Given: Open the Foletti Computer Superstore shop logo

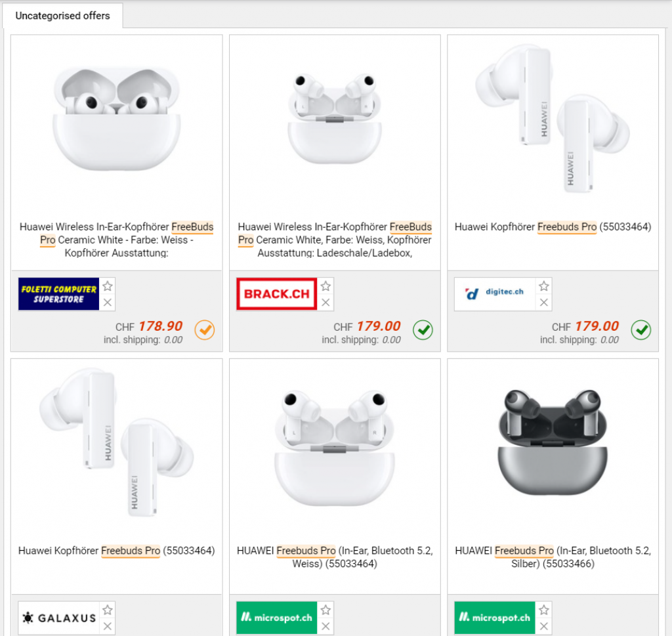Looking at the screenshot, I should point(58,294).
